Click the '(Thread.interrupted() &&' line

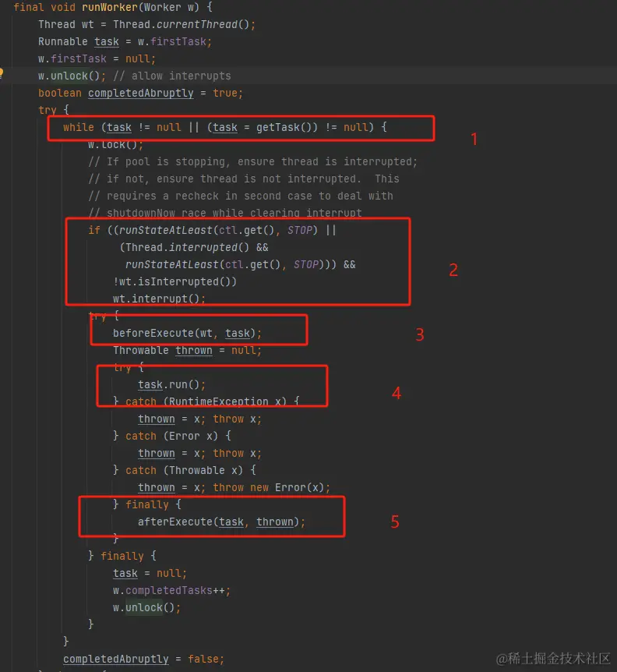pyautogui.click(x=194, y=247)
